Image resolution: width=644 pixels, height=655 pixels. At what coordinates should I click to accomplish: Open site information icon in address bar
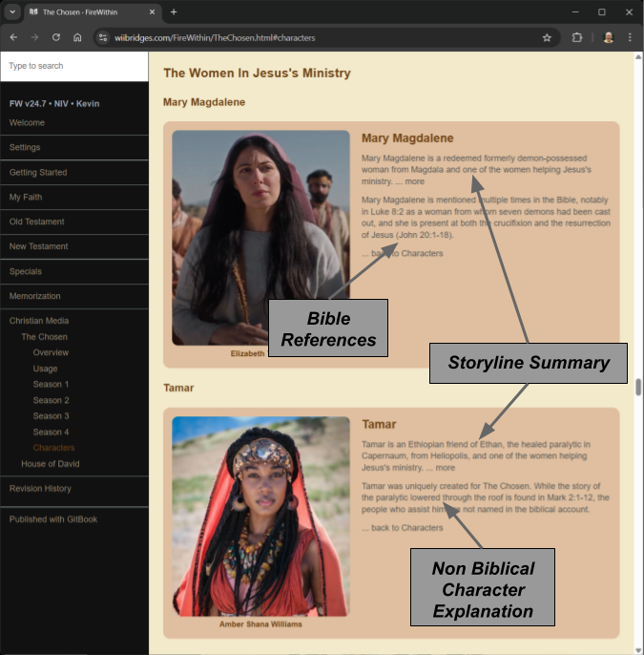[x=103, y=37]
